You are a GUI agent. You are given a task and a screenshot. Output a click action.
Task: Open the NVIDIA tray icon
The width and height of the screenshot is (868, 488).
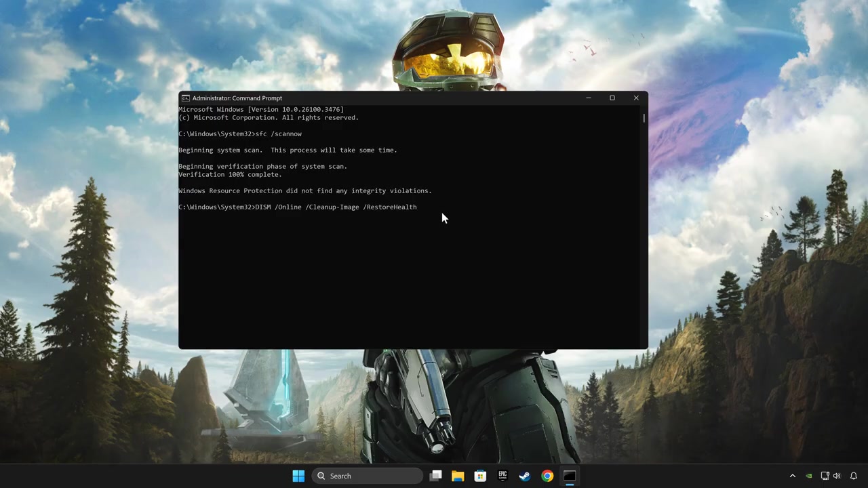[808, 476]
